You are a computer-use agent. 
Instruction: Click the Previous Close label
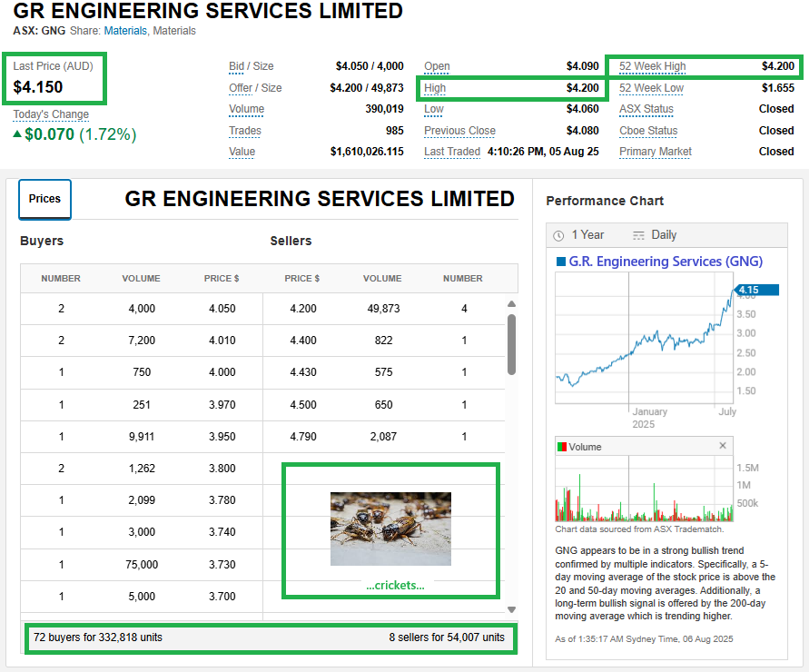pos(459,131)
